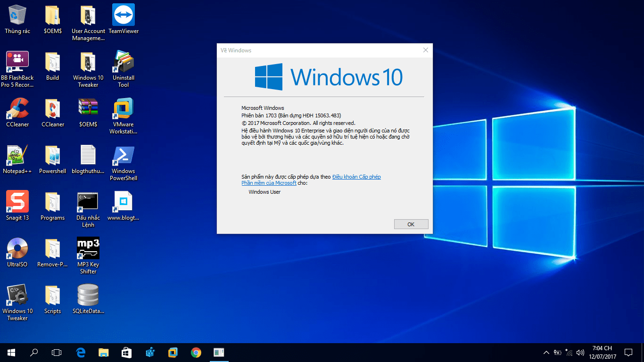Select the VMware Workstation desktop shortcut
Screen dimensions: 644x362
124,109
